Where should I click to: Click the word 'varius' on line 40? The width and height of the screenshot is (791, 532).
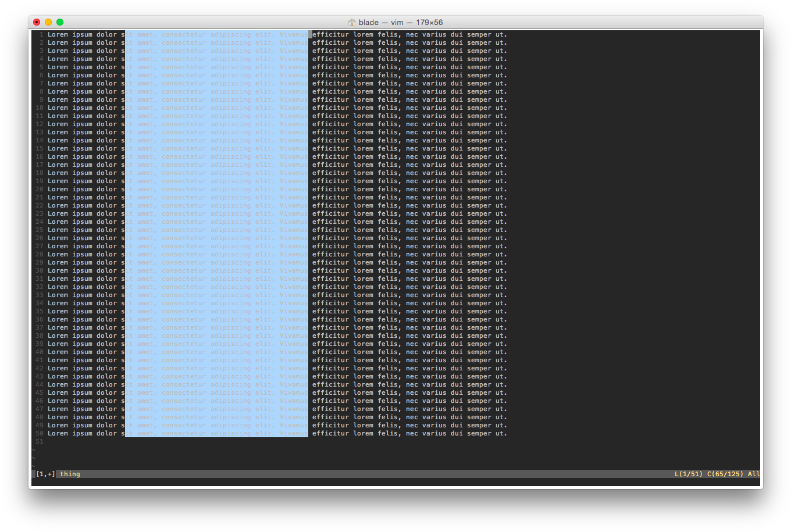[434, 352]
